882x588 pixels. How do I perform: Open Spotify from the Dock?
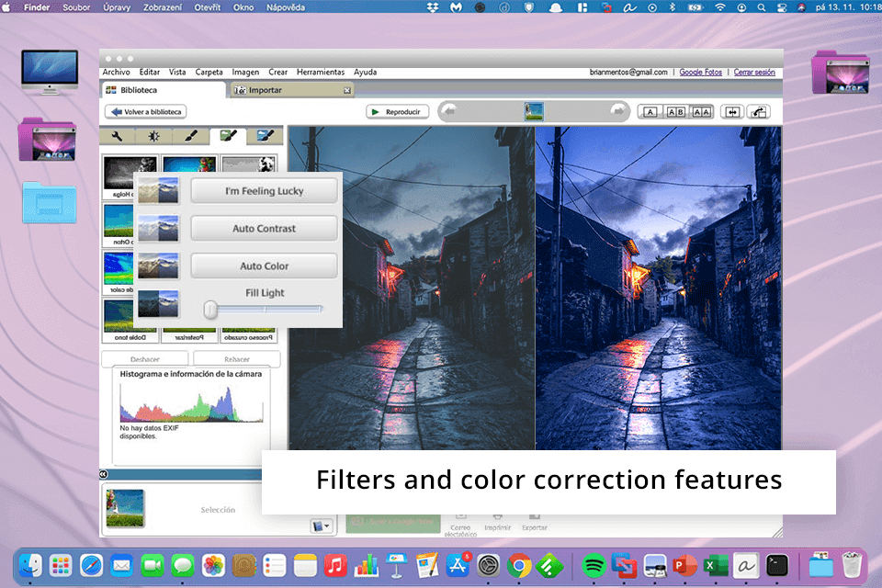(x=594, y=566)
